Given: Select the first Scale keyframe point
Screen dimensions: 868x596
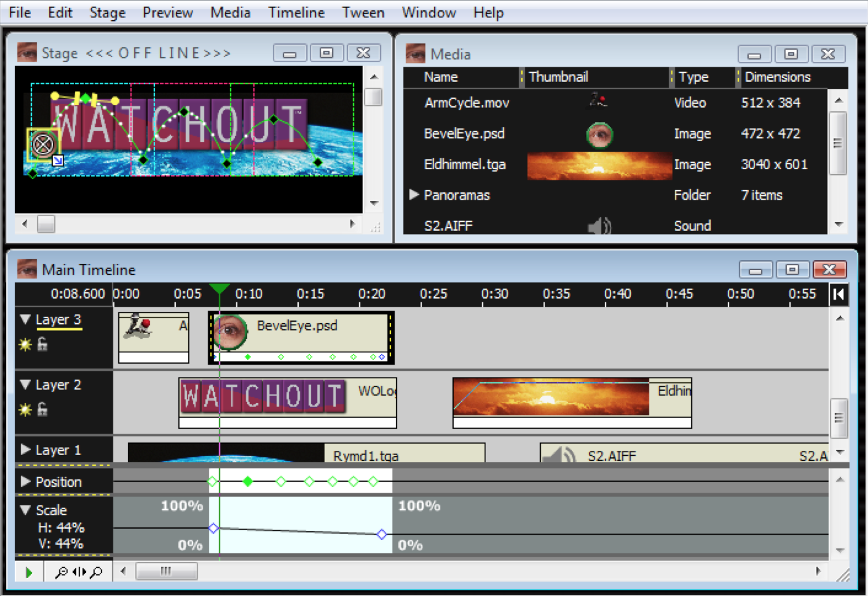Looking at the screenshot, I should pos(214,528).
